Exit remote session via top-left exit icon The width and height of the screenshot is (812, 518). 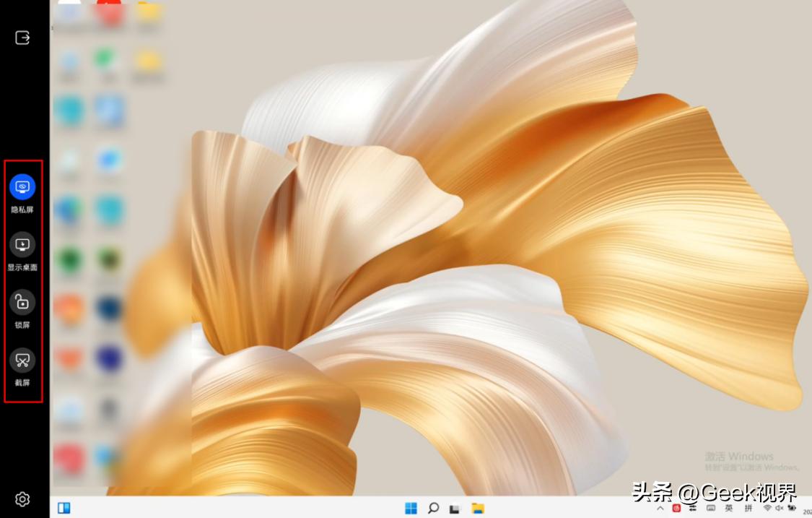22,38
